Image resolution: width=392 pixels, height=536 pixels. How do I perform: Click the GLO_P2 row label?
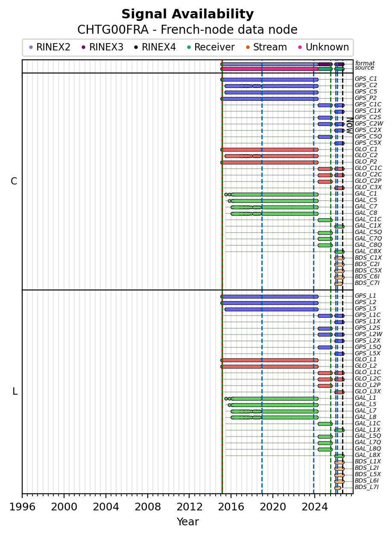[x=366, y=162]
